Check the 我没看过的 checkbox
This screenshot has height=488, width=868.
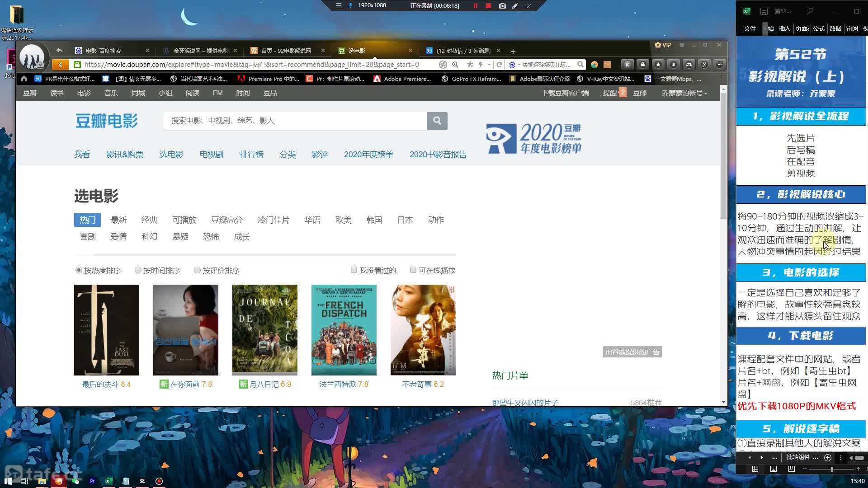point(354,270)
